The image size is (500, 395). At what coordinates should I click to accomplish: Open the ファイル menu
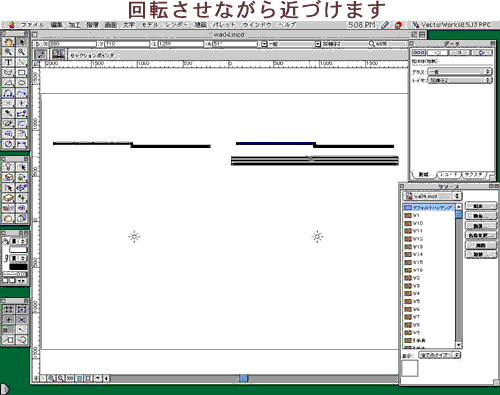click(x=32, y=25)
